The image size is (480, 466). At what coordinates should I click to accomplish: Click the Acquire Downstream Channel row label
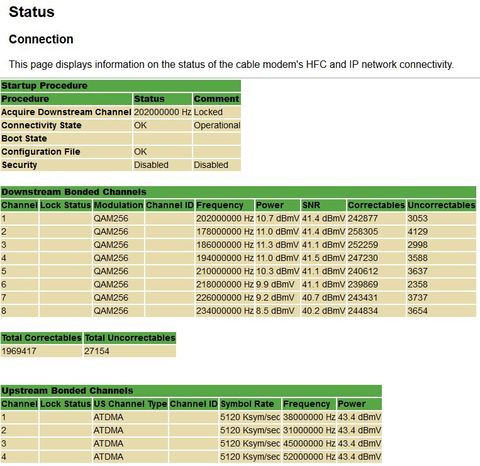pyautogui.click(x=66, y=112)
